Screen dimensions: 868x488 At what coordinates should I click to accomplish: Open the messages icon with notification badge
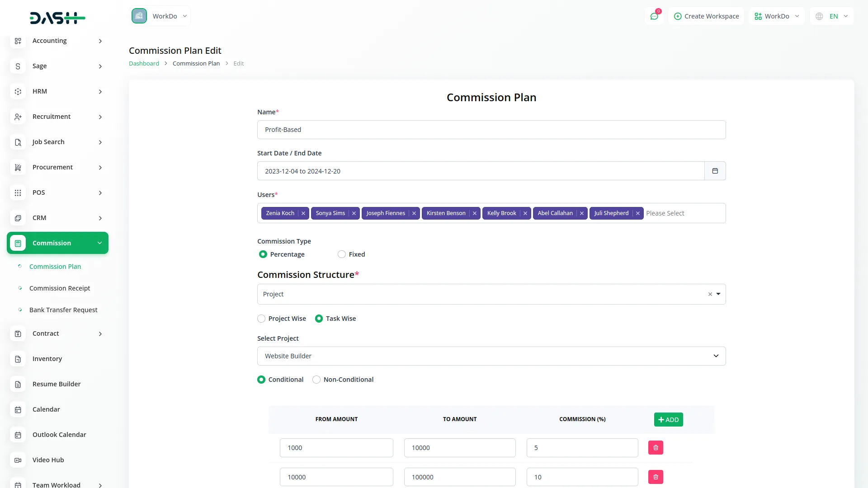pos(654,16)
